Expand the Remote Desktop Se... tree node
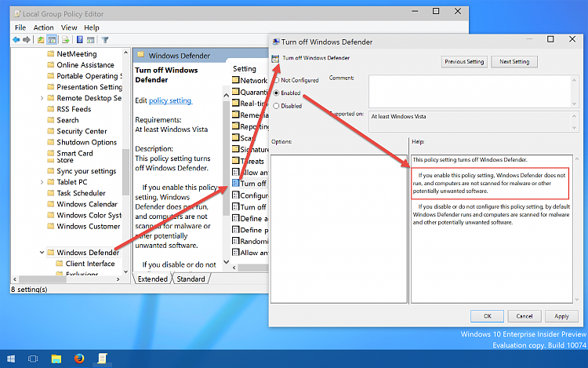 (42, 98)
